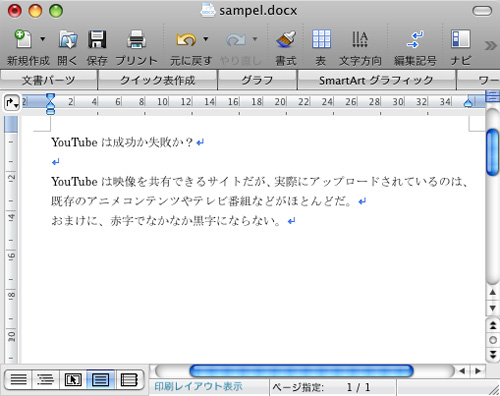Viewport: 500px width, 396px height.
Task: Save the document with the floppy icon
Action: 97,39
